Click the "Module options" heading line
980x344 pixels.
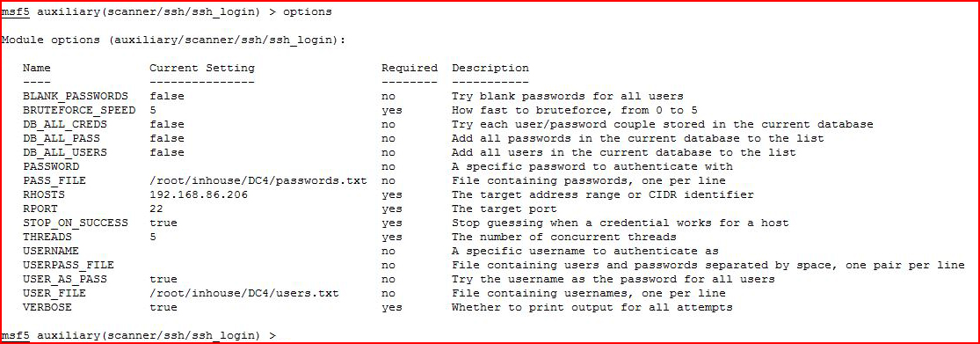coord(173,40)
